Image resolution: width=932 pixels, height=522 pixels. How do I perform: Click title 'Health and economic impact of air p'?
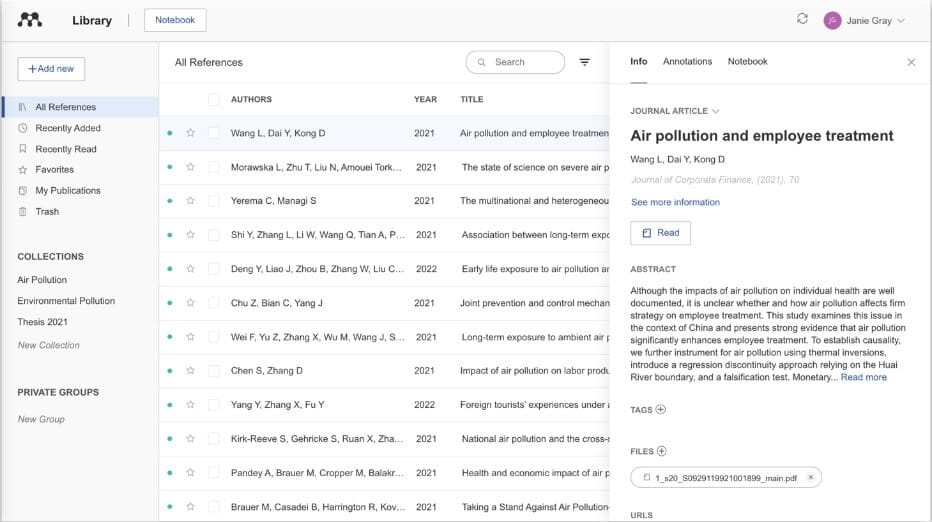coord(535,473)
